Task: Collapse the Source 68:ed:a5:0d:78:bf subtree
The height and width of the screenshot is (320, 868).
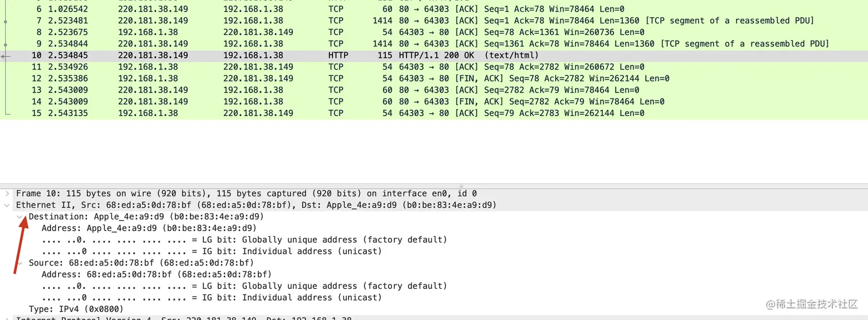Action: tap(20, 263)
